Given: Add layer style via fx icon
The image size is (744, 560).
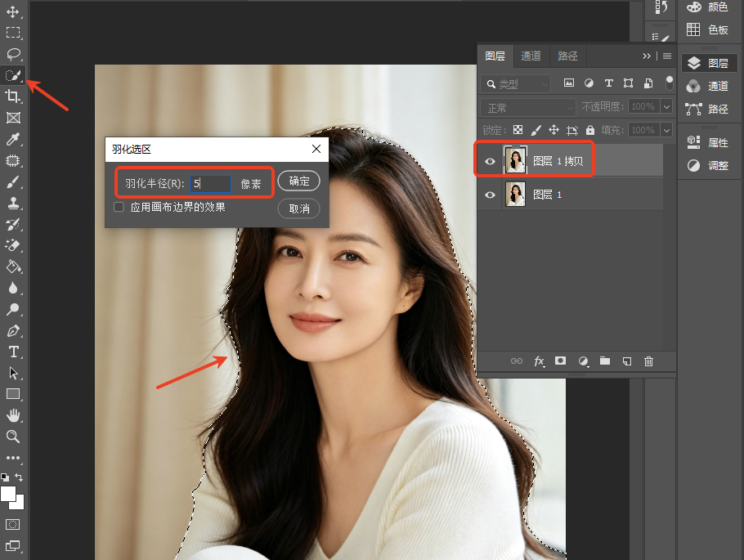Looking at the screenshot, I should [539, 361].
